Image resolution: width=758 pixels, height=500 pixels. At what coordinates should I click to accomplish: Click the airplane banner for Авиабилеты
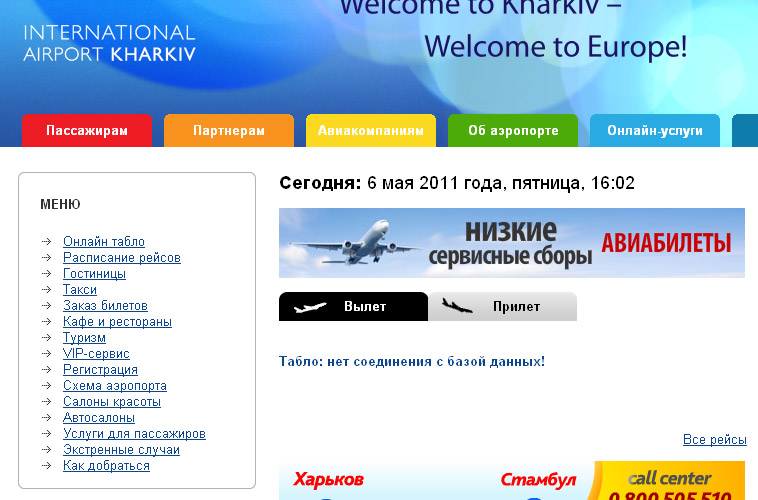pos(511,243)
